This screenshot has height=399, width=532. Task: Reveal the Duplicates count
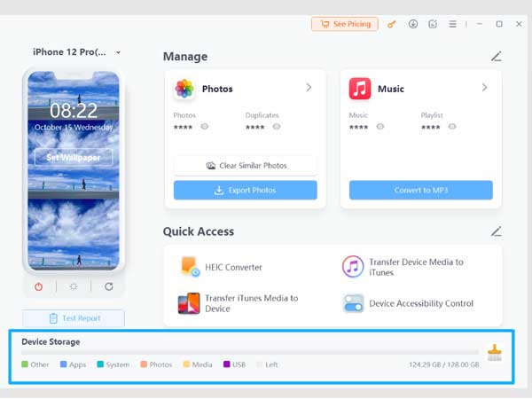(x=277, y=127)
